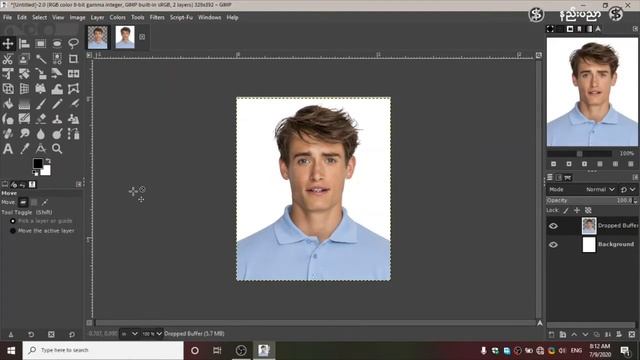Open navigation dock tab configure menu
This screenshot has height=360, width=640.
point(635,29)
